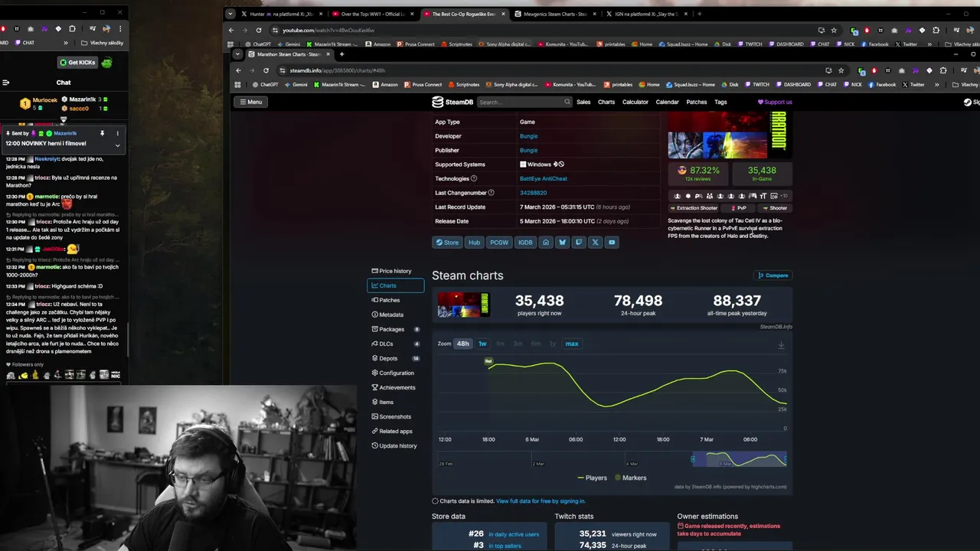Click the chart download arrow icon
980x551 pixels.
781,345
